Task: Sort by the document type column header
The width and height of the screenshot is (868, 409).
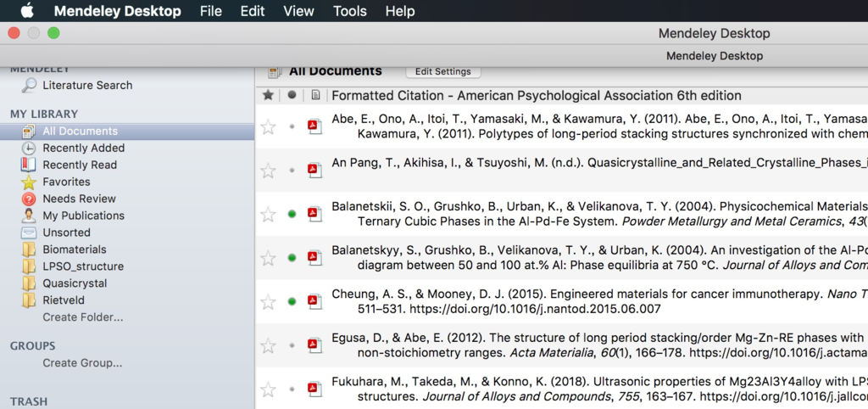Action: (315, 95)
